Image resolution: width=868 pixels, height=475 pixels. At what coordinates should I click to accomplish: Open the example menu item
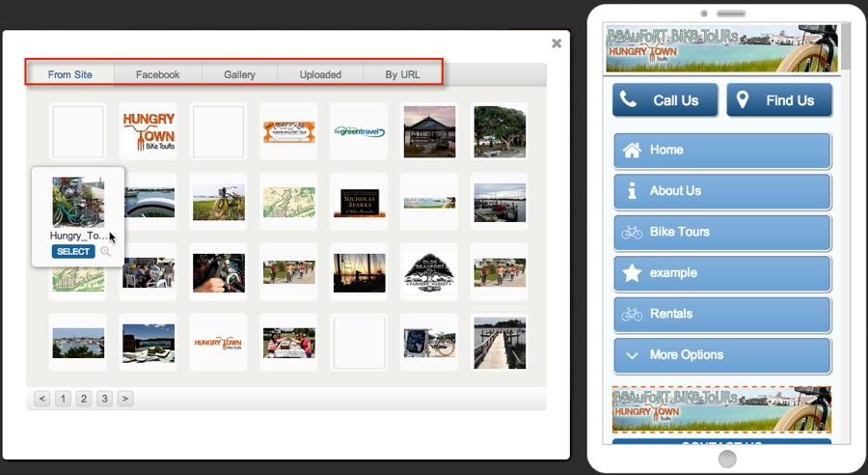point(722,273)
